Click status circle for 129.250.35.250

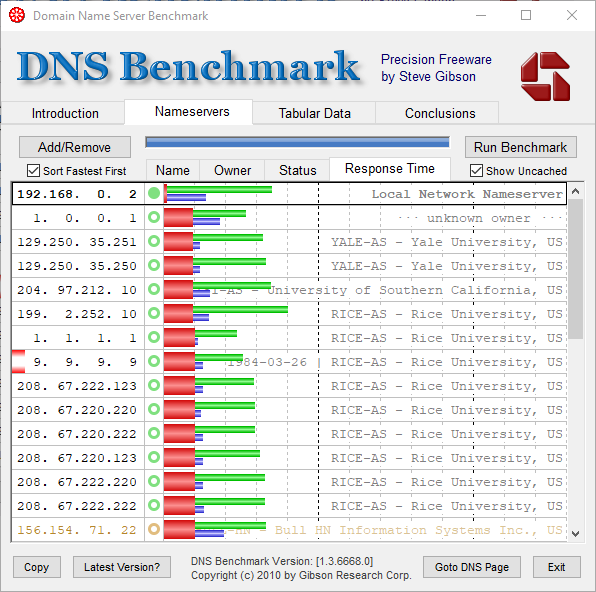154,265
